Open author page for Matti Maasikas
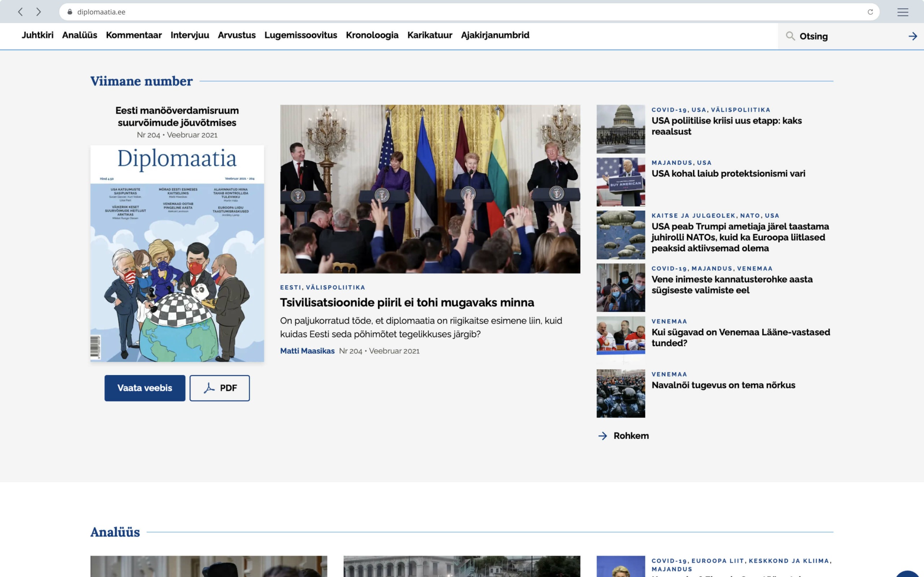The width and height of the screenshot is (924, 577). point(308,351)
